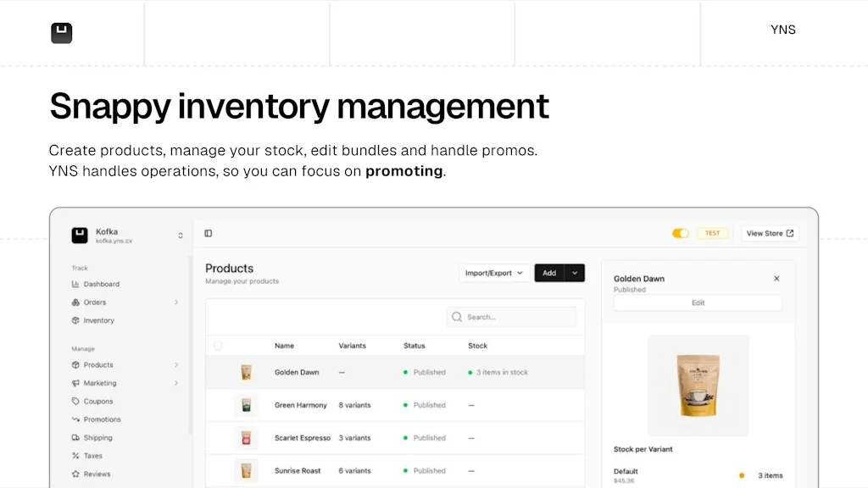The width and height of the screenshot is (868, 488).
Task: Open the Import/Export dropdown
Action: [x=493, y=273]
